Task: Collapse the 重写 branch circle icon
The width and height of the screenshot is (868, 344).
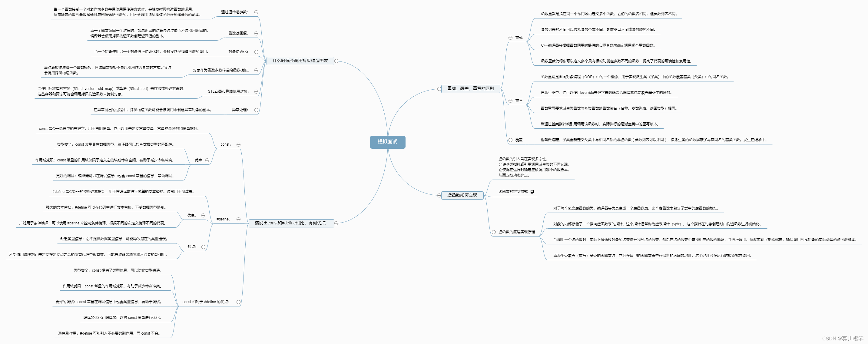Action: click(511, 101)
